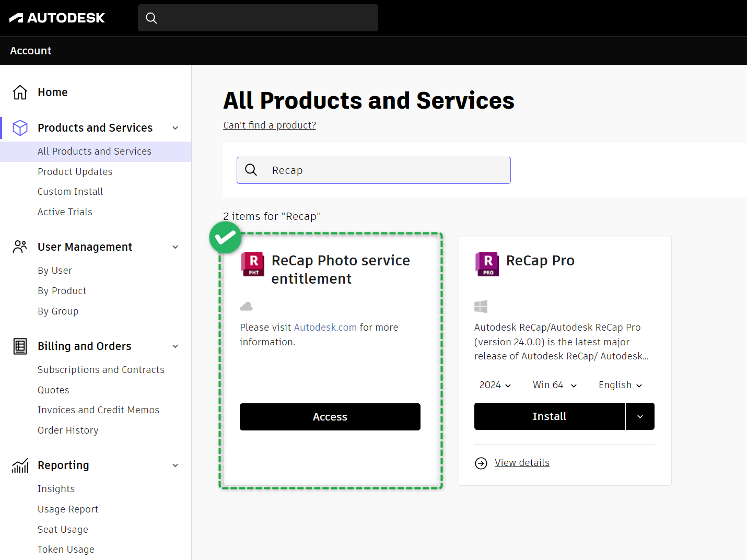747x560 pixels.
Task: Click the ReCap Pro product icon
Action: coord(487,264)
